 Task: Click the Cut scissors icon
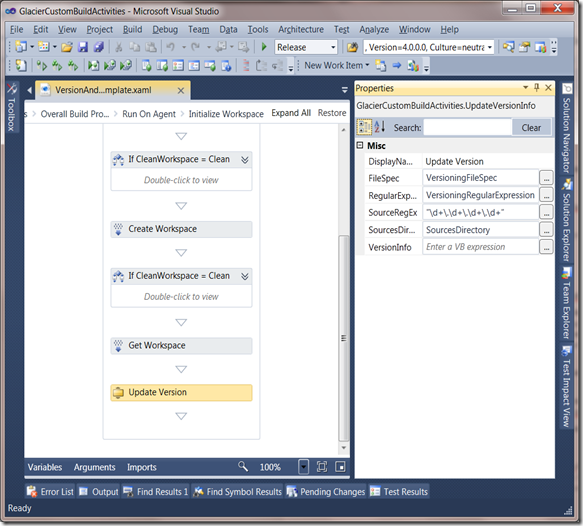119,47
